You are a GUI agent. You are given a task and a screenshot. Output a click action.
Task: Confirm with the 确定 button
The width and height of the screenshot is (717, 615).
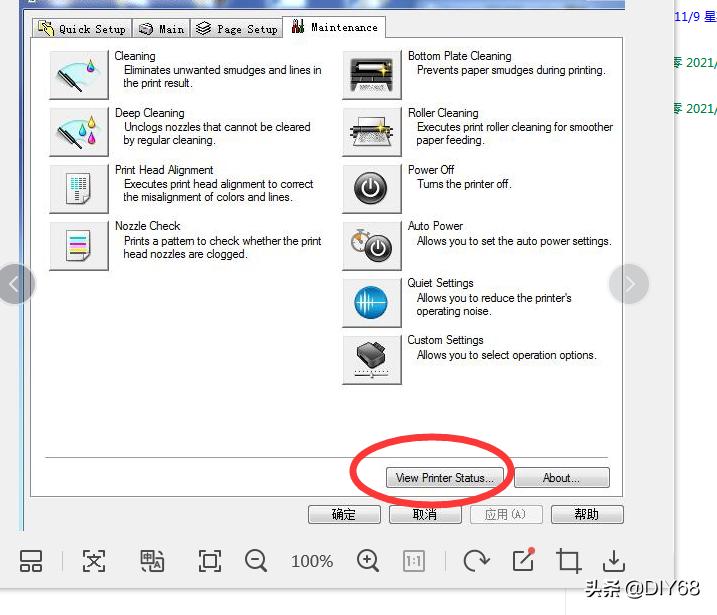point(344,514)
